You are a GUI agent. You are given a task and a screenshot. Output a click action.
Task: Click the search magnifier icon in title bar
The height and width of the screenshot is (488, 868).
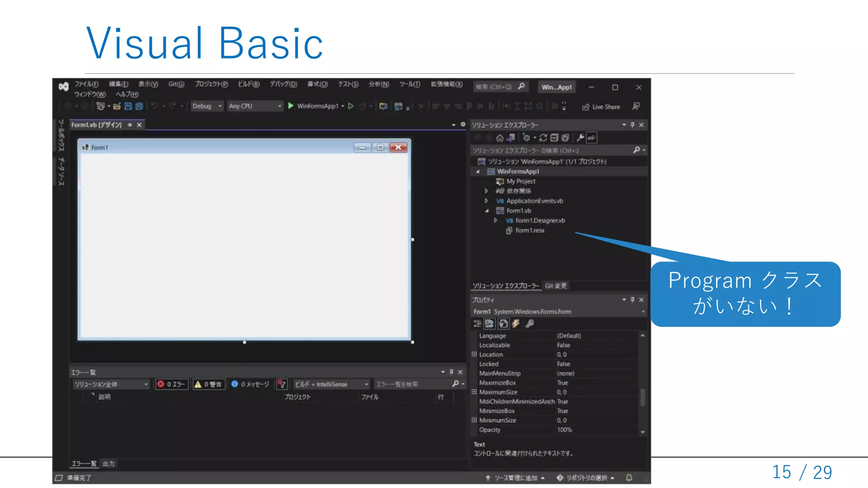tap(522, 86)
